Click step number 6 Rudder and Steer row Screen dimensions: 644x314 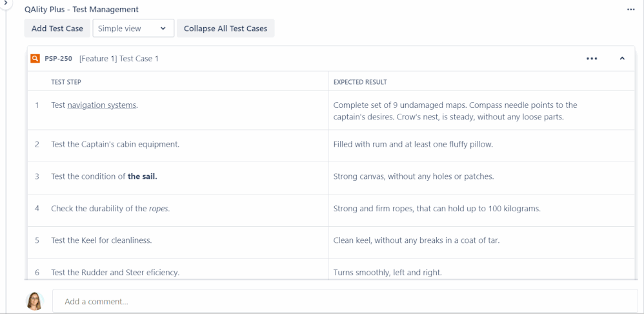(x=37, y=273)
